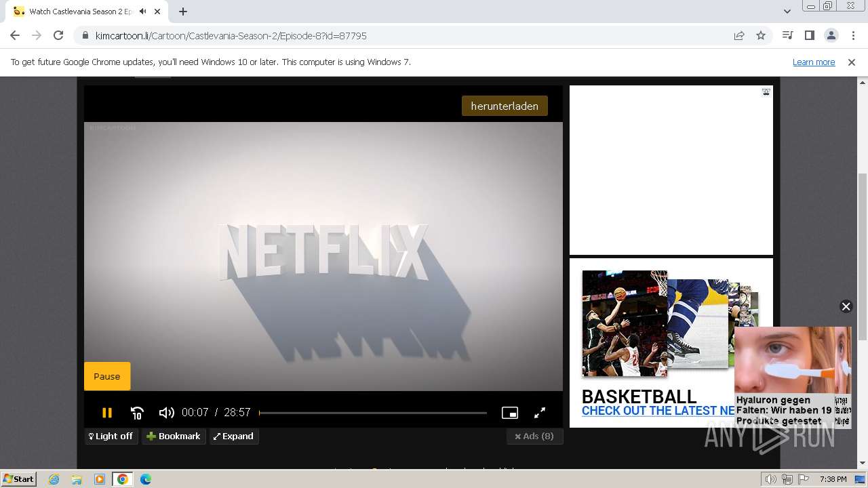Hide ads with Ads (8) button
The width and height of the screenshot is (868, 488).
pos(534,436)
